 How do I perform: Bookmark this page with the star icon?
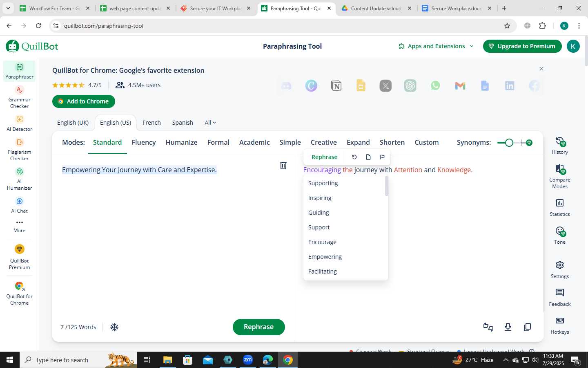point(507,26)
